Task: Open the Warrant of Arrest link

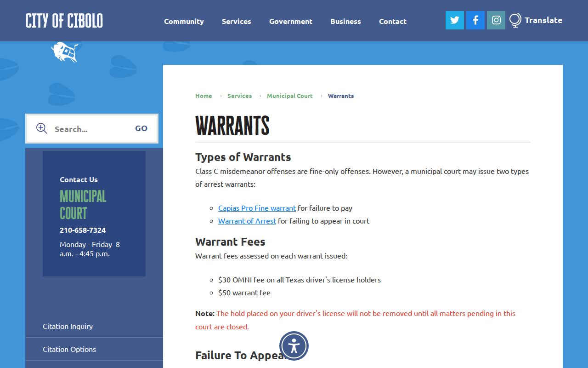Action: [x=247, y=221]
